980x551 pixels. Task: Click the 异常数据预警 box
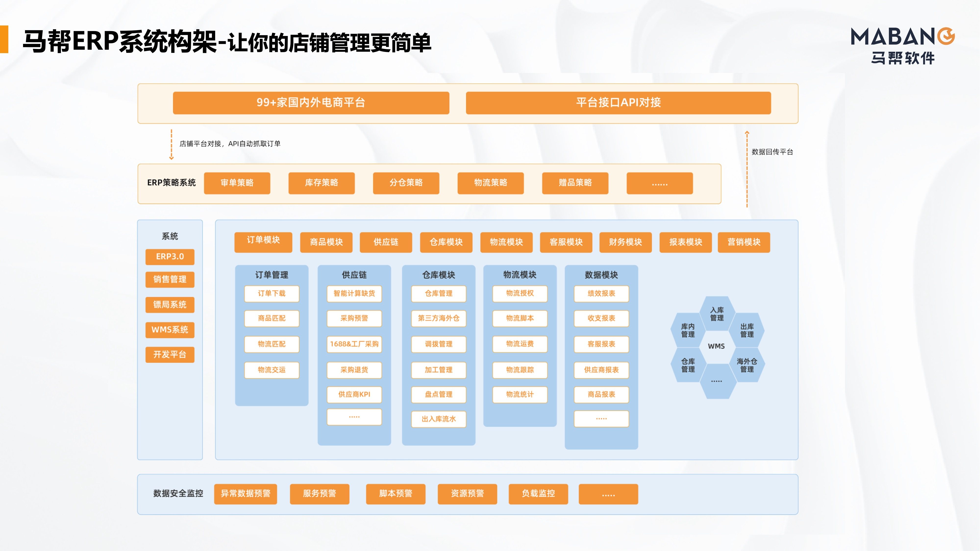pos(245,494)
